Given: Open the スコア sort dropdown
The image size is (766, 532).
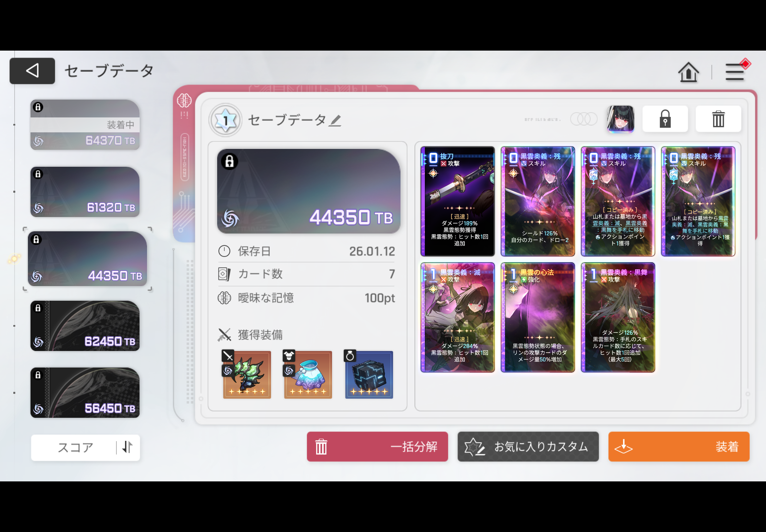Looking at the screenshot, I should tap(75, 447).
